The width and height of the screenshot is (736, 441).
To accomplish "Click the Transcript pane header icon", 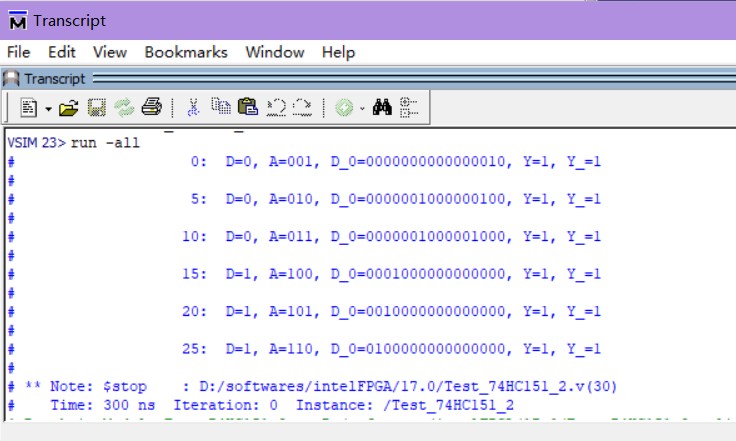I will tap(11, 78).
